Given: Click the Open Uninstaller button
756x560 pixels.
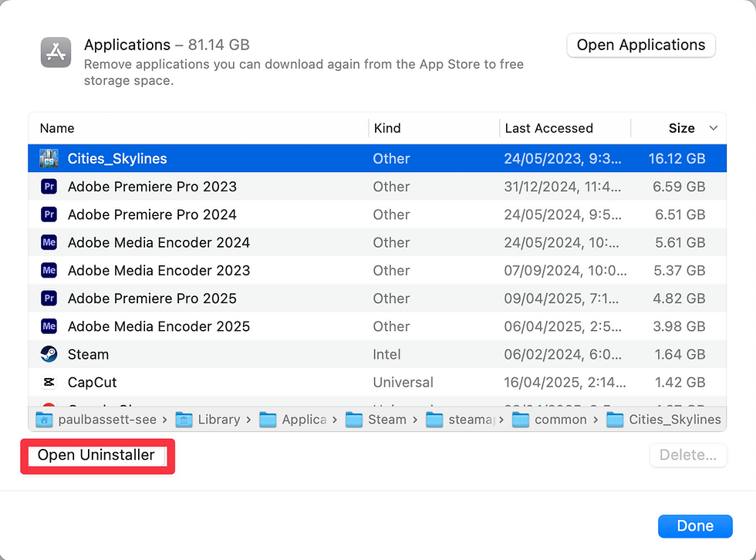Looking at the screenshot, I should point(96,455).
